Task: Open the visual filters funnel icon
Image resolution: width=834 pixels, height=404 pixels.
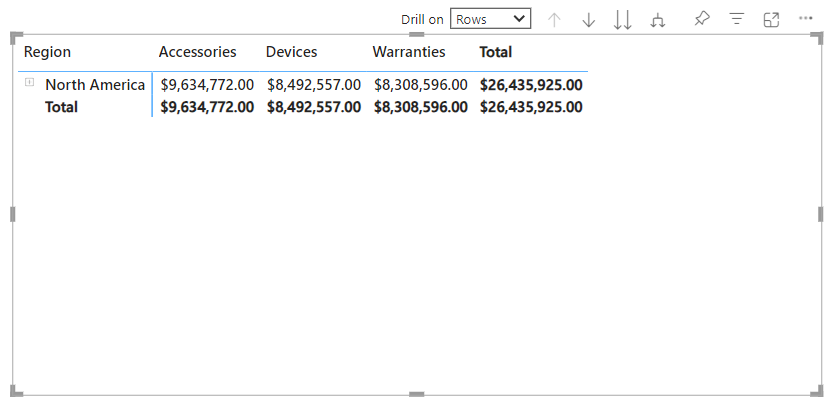Action: (x=736, y=19)
